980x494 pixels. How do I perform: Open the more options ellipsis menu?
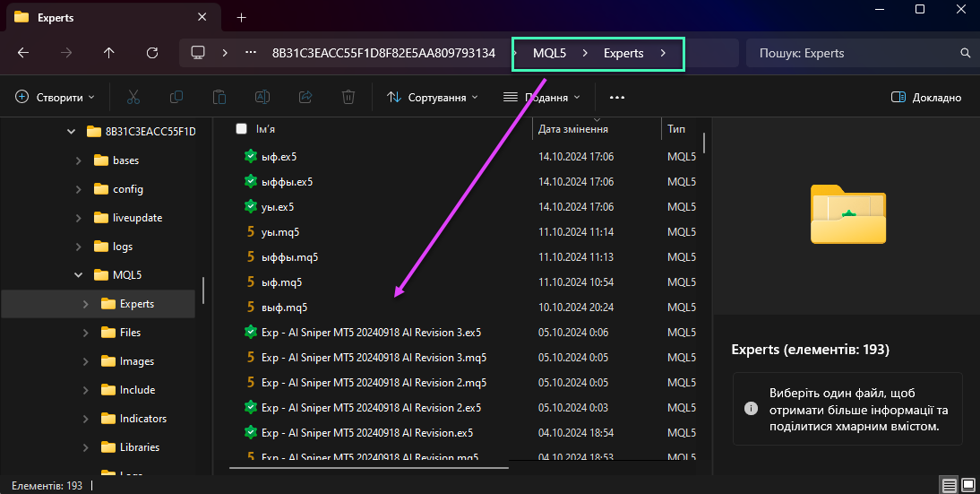pos(616,97)
